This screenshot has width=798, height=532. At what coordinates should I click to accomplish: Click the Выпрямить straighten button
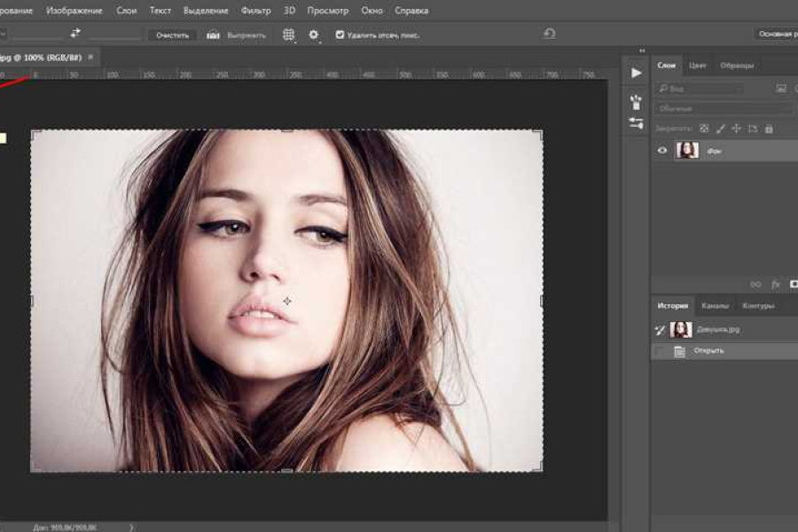click(x=237, y=35)
